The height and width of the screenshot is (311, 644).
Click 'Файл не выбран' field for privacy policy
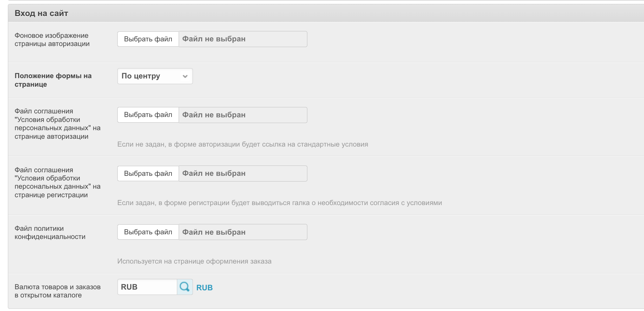242,232
